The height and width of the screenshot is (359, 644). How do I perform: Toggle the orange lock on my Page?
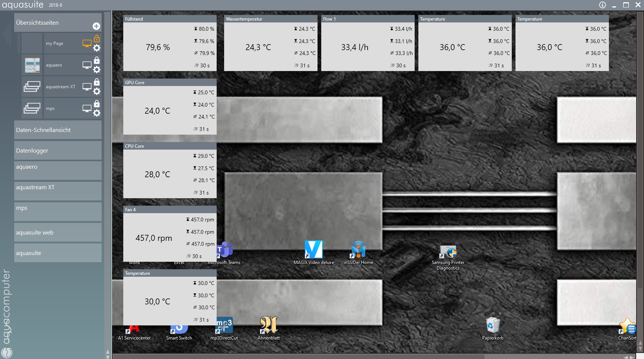tap(97, 39)
